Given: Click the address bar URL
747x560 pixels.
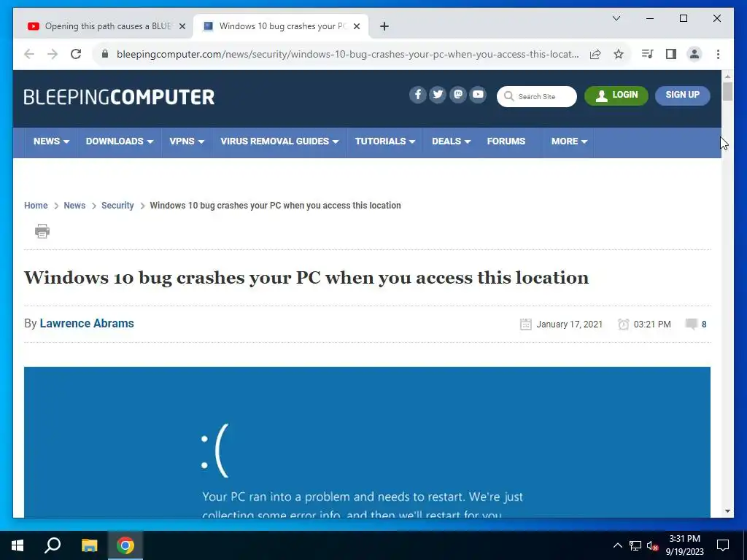Looking at the screenshot, I should click(x=348, y=54).
